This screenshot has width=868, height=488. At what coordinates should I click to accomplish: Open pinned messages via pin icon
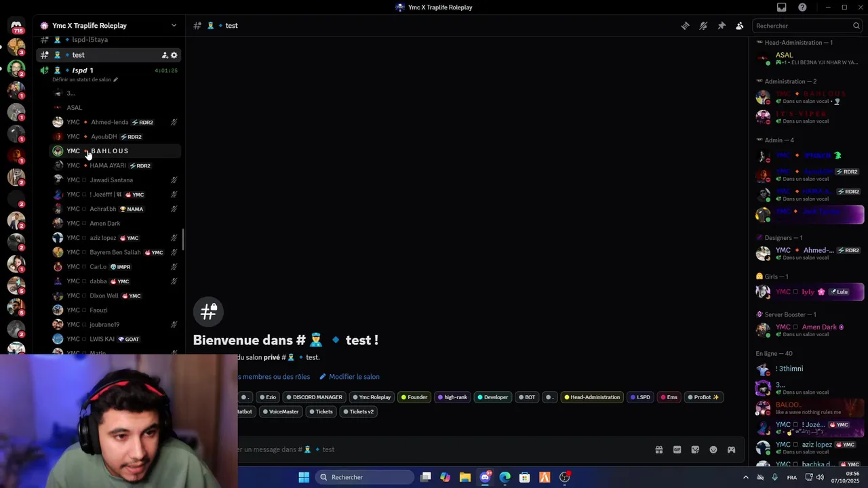[722, 26]
